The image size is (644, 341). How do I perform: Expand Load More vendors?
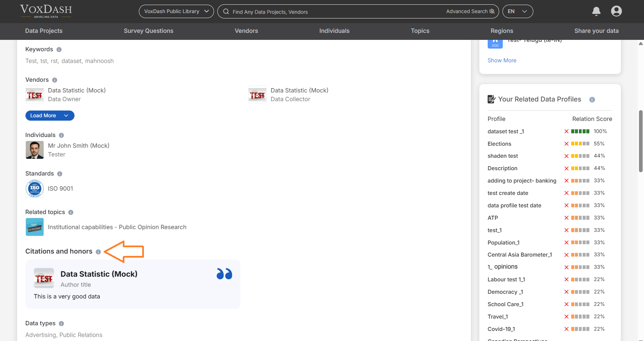pos(50,116)
